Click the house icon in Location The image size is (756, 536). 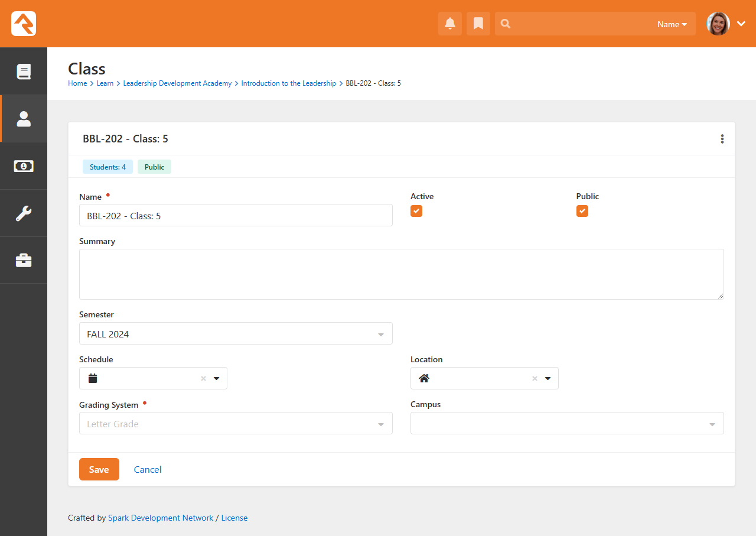click(424, 378)
